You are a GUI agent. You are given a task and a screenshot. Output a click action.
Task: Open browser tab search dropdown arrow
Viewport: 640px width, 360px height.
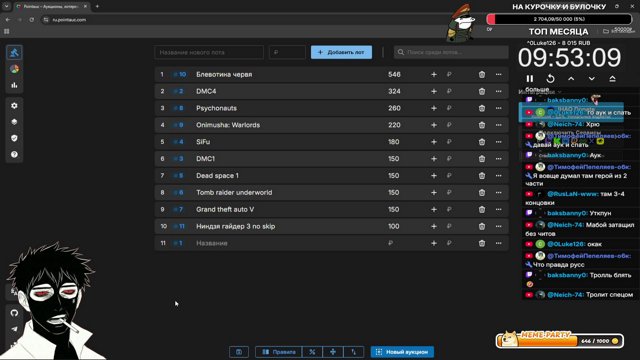coord(6,7)
